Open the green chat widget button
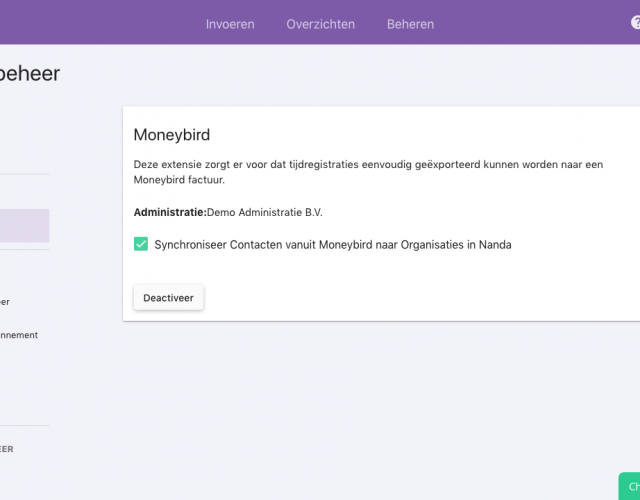640x500 pixels. coord(630,486)
